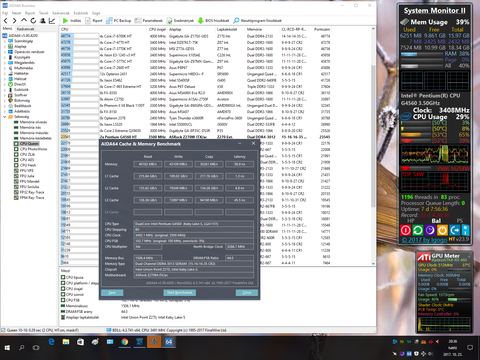480x360 pixels.
Task: Open Paraméterek in the toolbar
Action: tap(149, 21)
